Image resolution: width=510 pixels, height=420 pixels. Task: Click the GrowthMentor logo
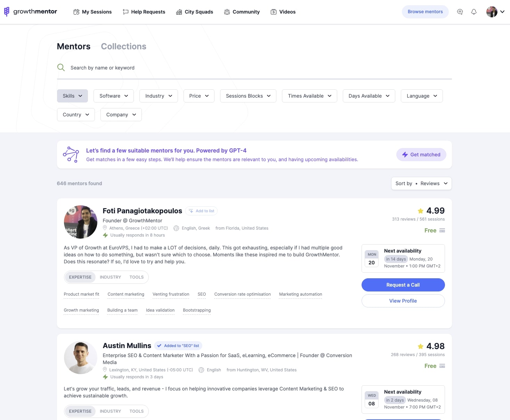coord(30,11)
